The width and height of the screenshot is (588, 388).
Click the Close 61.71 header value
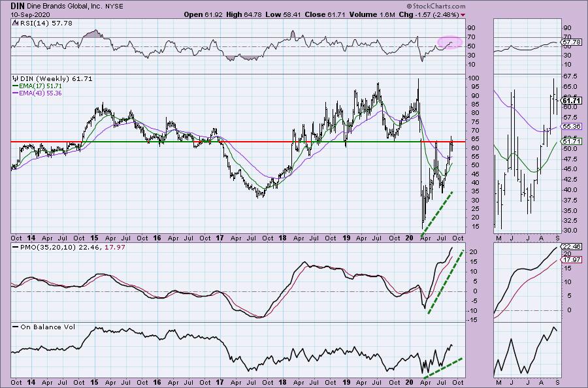325,14
